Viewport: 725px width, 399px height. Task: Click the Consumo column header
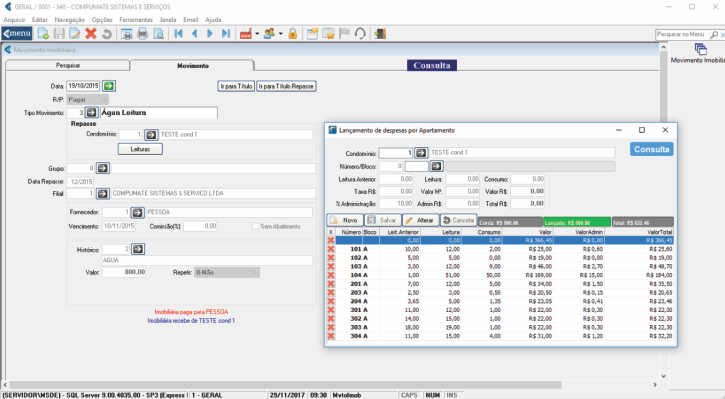tap(481, 232)
